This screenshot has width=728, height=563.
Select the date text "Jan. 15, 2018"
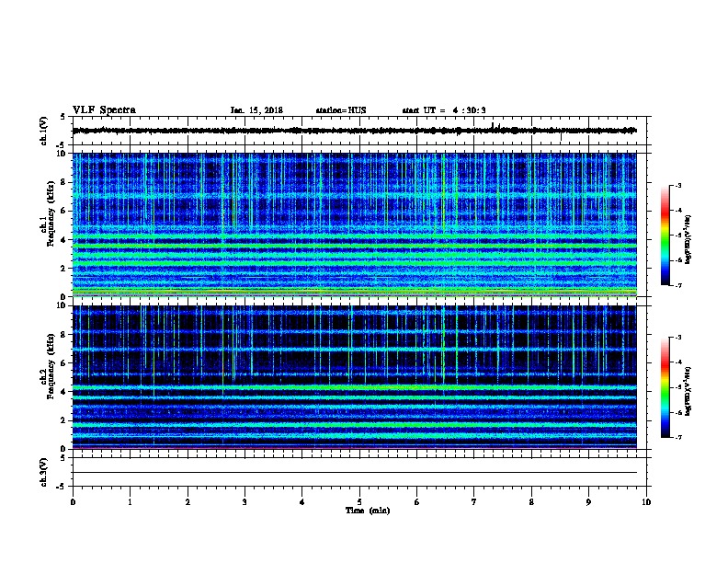(x=256, y=110)
